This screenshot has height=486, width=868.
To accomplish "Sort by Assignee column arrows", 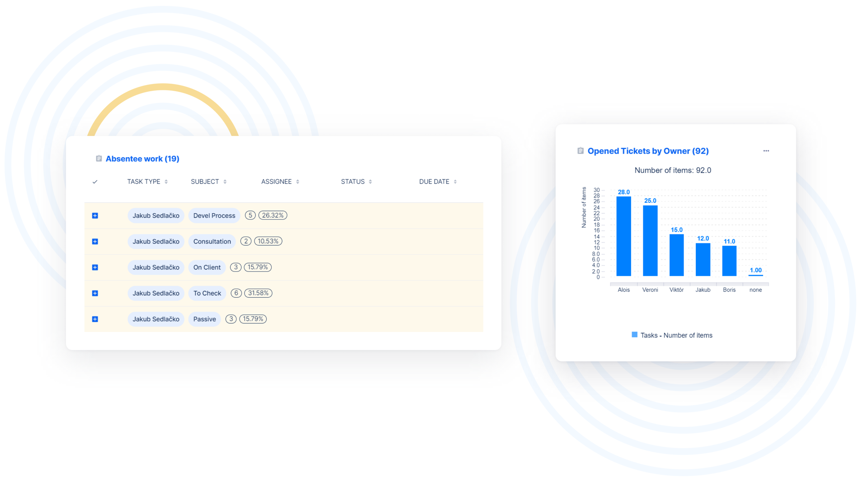I will (297, 182).
